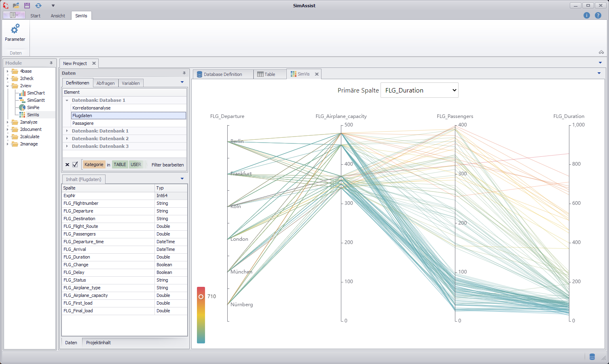Switch to the Abfragen tab
Screen dimensions: 609x364
106,83
